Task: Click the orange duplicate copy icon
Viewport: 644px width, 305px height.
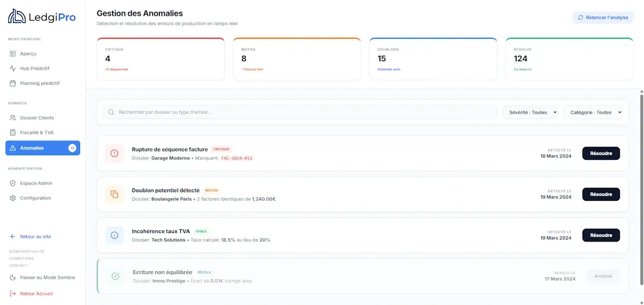Action: click(x=114, y=194)
